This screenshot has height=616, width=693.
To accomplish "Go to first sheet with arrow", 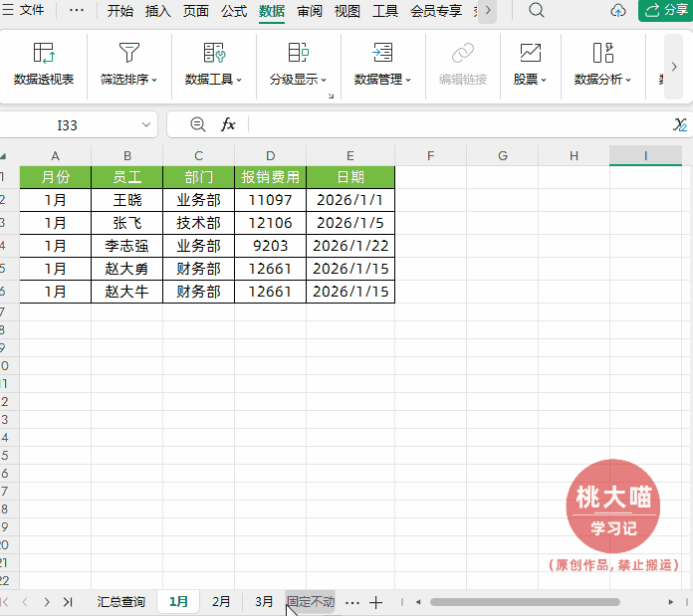I will [x=5, y=602].
